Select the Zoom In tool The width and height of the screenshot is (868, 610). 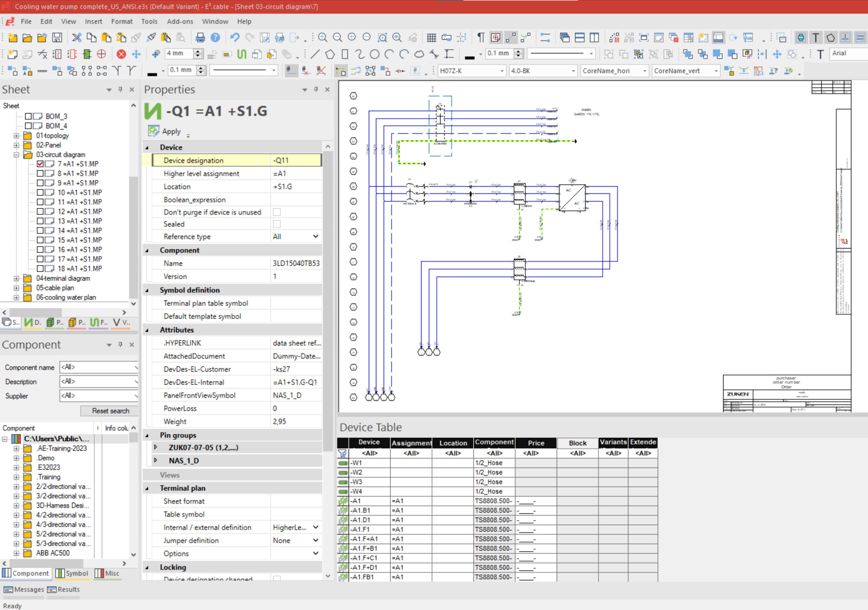pyautogui.click(x=323, y=38)
